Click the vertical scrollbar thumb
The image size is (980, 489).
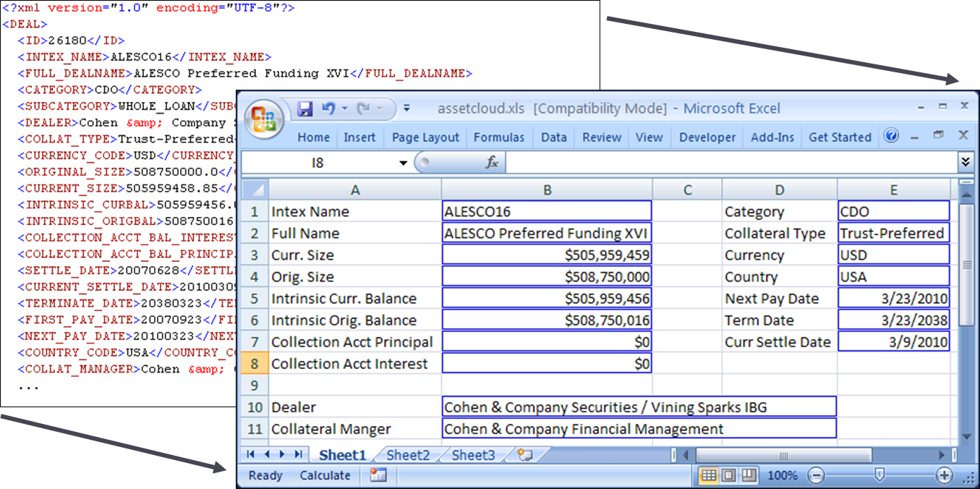[x=966, y=264]
